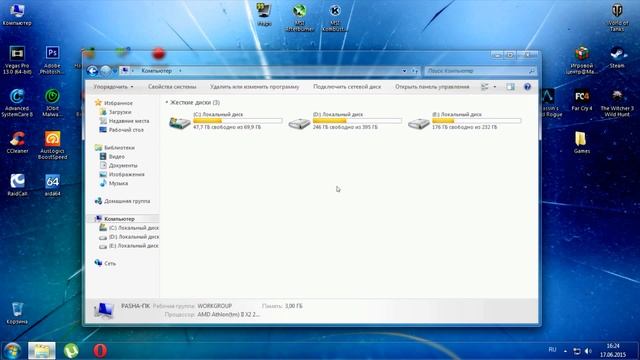Toggle the Explorer preview pane button
This screenshot has width=640, height=360.
tap(511, 87)
